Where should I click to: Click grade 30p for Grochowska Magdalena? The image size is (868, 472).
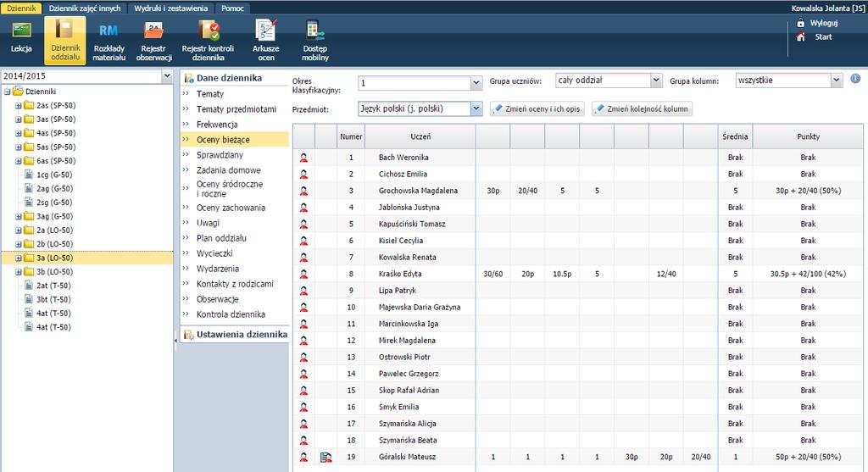click(492, 191)
